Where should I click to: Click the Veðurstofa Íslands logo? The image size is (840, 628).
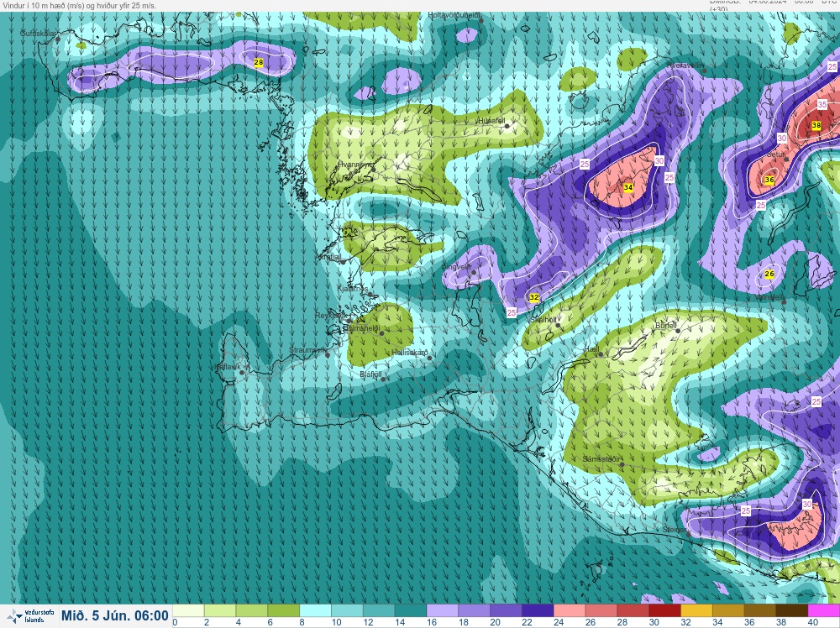tap(31, 615)
